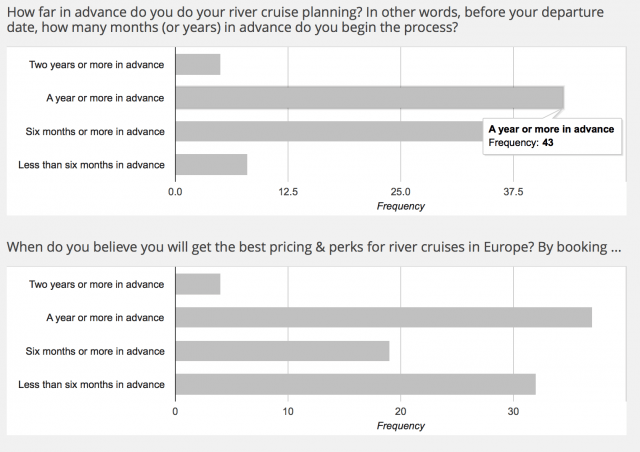Click the 30 axis label in bottom chart

point(513,412)
